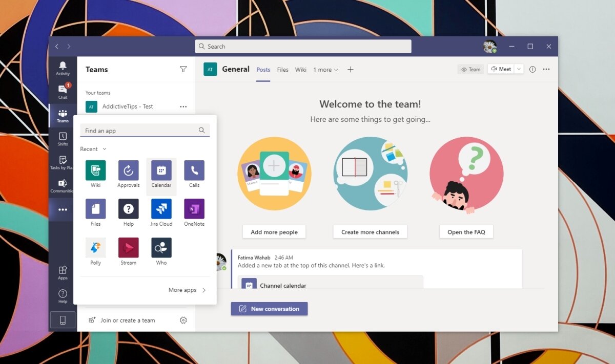Image resolution: width=615 pixels, height=364 pixels.
Task: Open the OneNote app
Action: [x=194, y=210]
